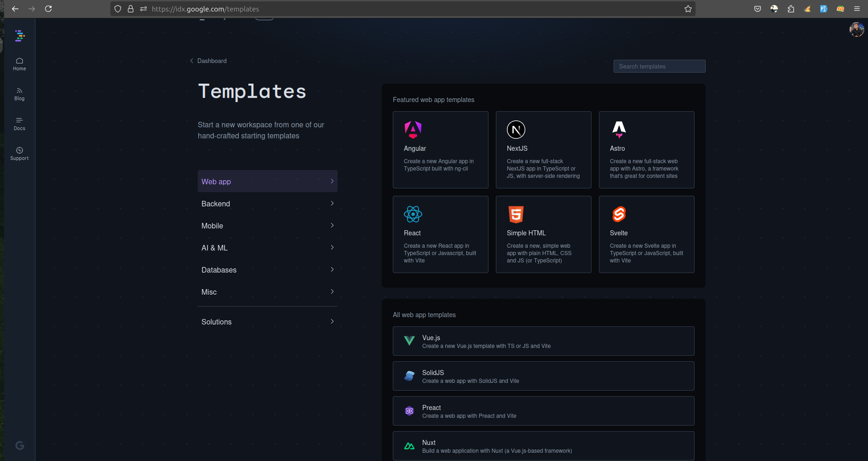Click chevron next to Misc
This screenshot has width=868, height=461.
[x=332, y=291]
